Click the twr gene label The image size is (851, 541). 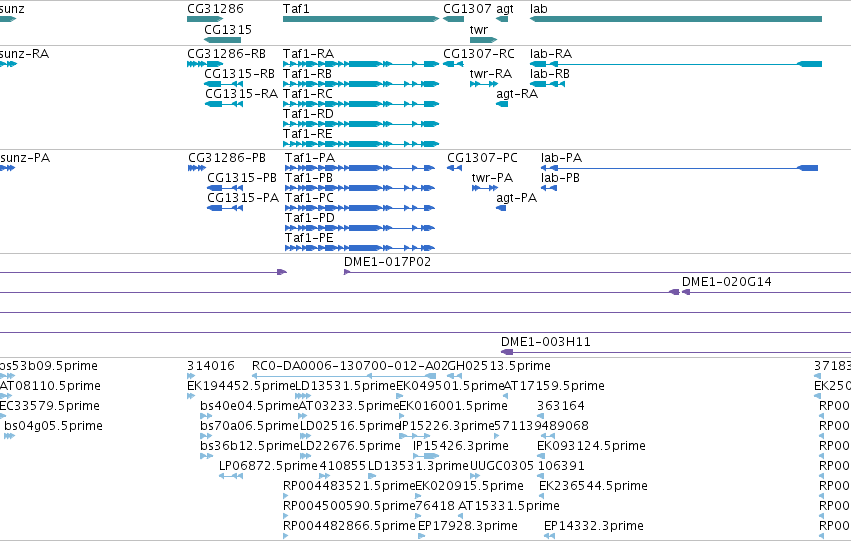479,29
